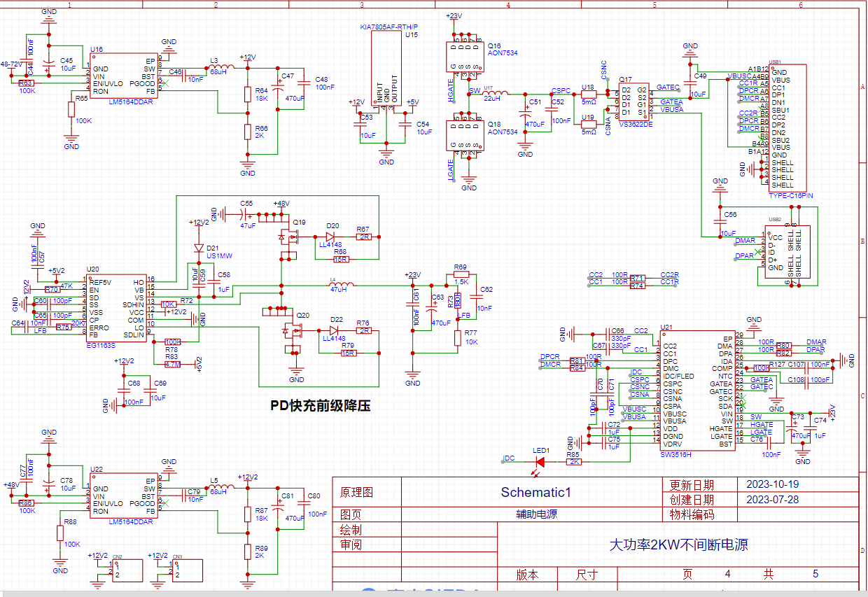The height and width of the screenshot is (597, 868).
Task: Click the 2023-07-28 creation date
Action: pyautogui.click(x=772, y=500)
